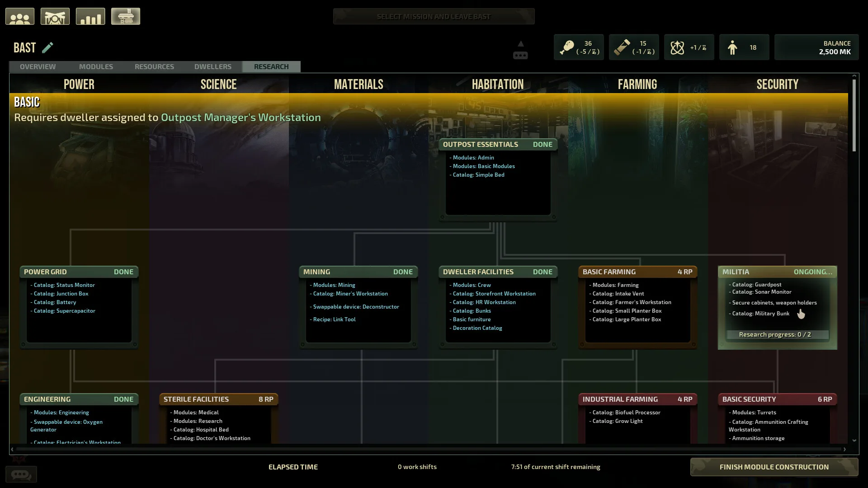Image resolution: width=868 pixels, height=488 pixels.
Task: Select Sterile Facilities 8 RP research
Action: point(219,418)
